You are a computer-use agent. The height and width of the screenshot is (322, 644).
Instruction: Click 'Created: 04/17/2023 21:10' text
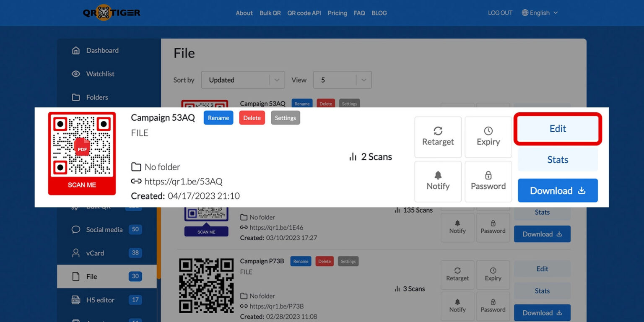pyautogui.click(x=185, y=196)
